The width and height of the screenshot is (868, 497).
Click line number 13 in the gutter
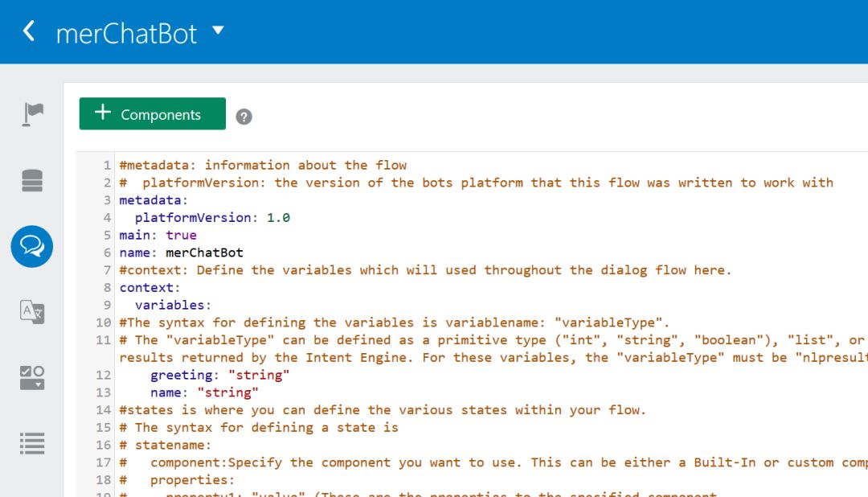coord(104,392)
